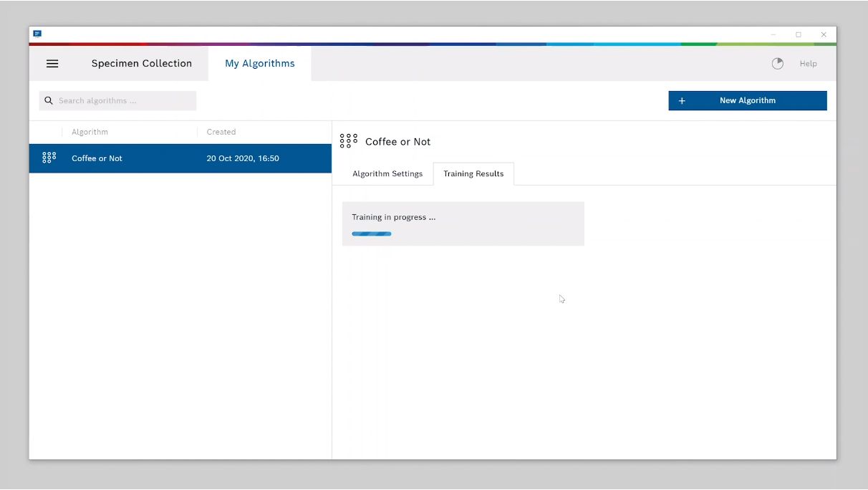Click the dots icon in Coffee or Not row

49,158
